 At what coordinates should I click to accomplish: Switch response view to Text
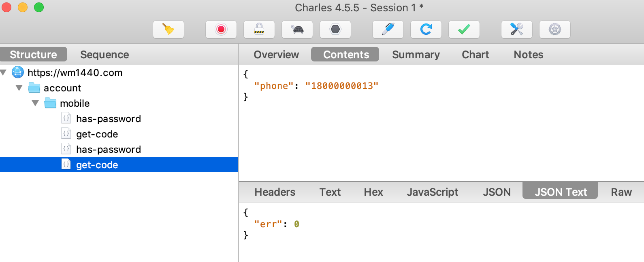pos(330,192)
